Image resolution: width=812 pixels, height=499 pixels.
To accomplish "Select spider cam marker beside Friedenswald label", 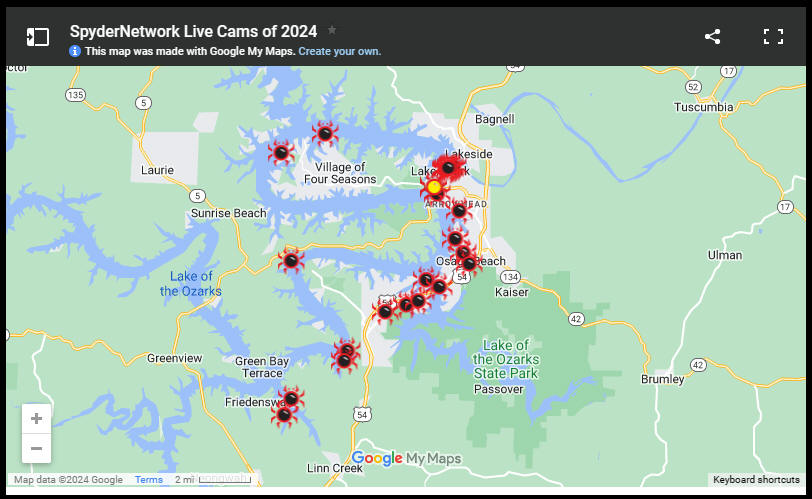I will (x=292, y=399).
